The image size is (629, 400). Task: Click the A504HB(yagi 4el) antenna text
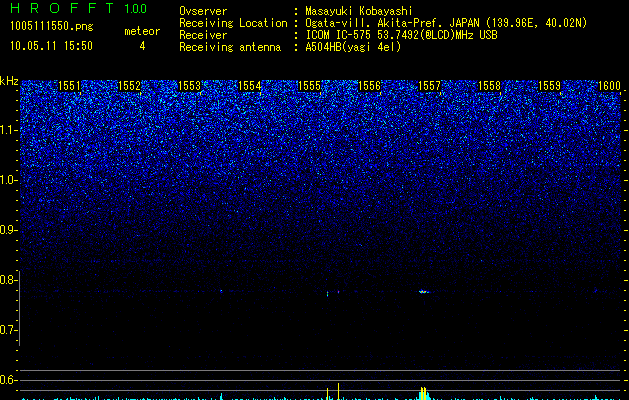[x=353, y=47]
